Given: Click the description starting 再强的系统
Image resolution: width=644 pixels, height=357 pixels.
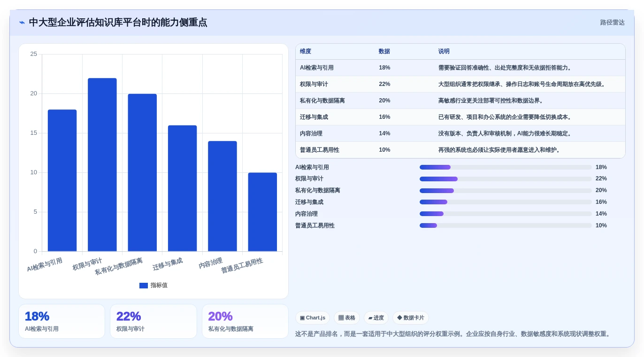Looking at the screenshot, I should 500,150.
